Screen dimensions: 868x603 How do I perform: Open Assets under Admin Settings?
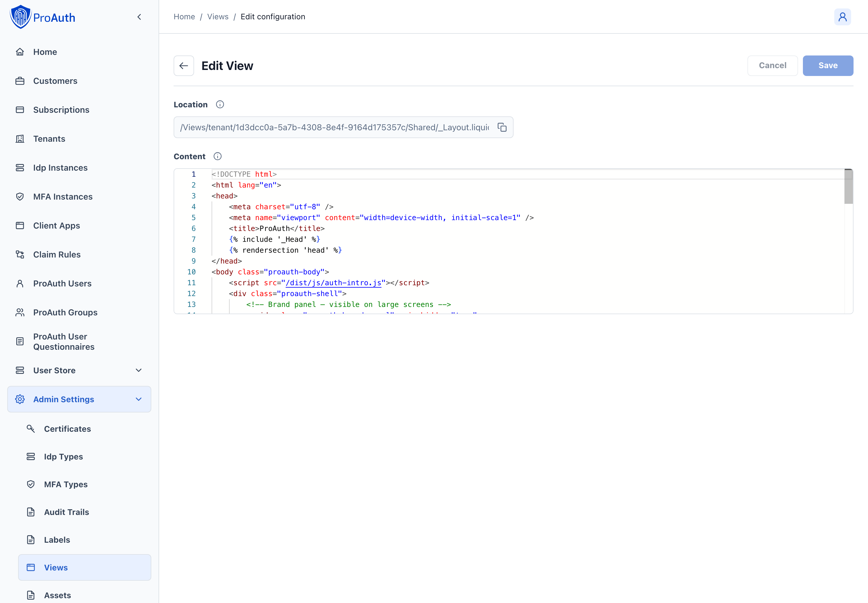[x=85, y=595]
